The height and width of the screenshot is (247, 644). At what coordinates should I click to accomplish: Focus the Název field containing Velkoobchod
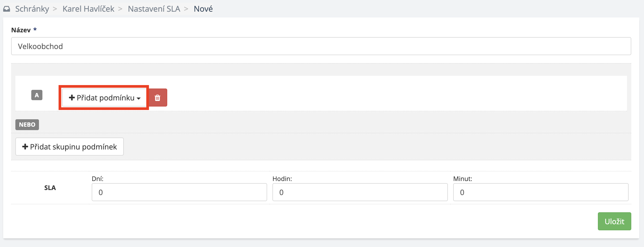[321, 46]
